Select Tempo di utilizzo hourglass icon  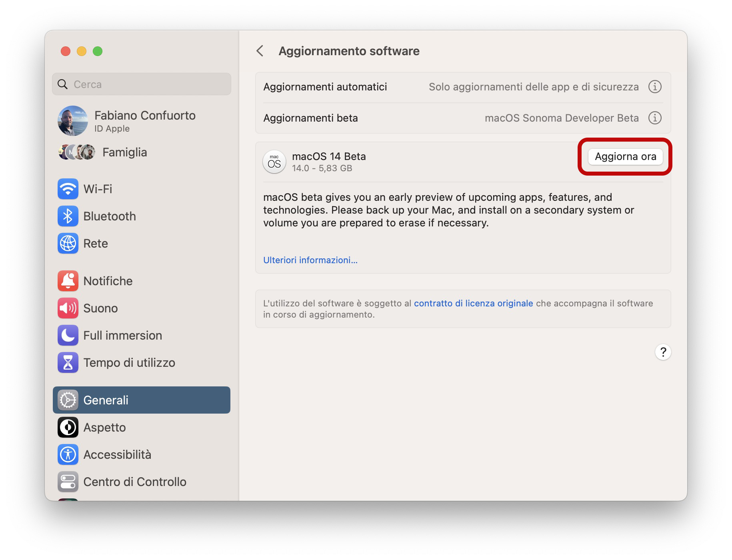(68, 362)
